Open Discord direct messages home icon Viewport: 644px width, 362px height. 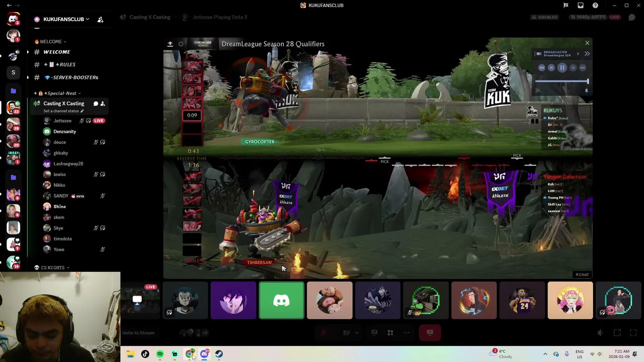click(13, 19)
